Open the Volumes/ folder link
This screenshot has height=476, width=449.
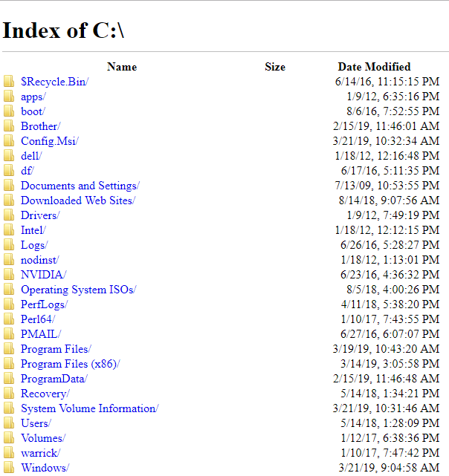click(x=43, y=438)
